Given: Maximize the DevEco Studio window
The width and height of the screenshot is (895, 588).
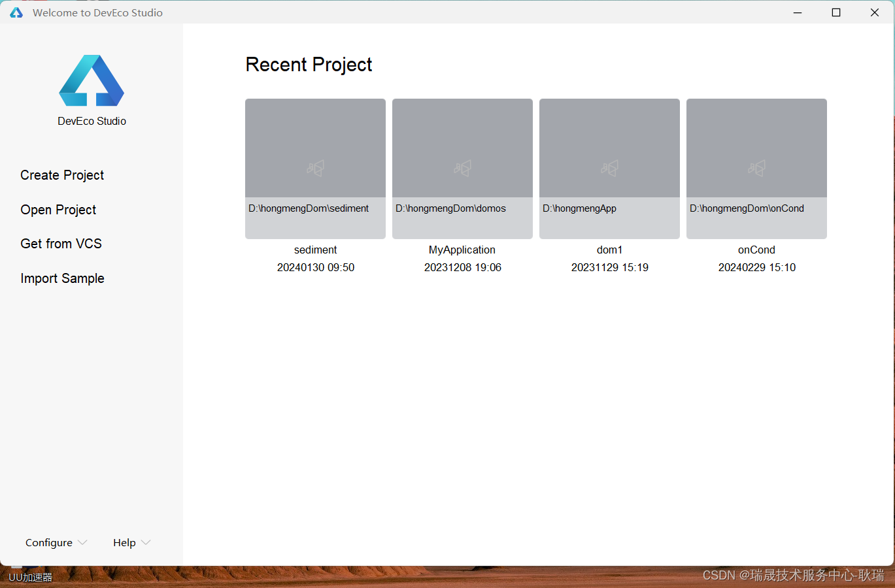Looking at the screenshot, I should tap(836, 12).
